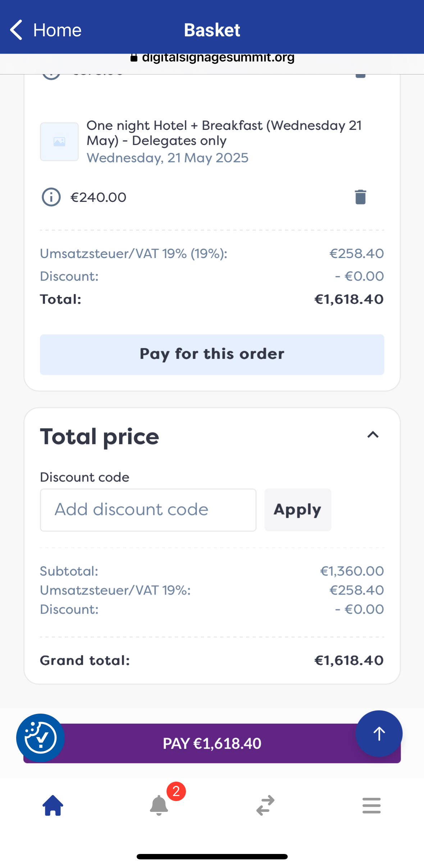Go back via the Home label
The width and height of the screenshot is (424, 868).
[x=57, y=30]
